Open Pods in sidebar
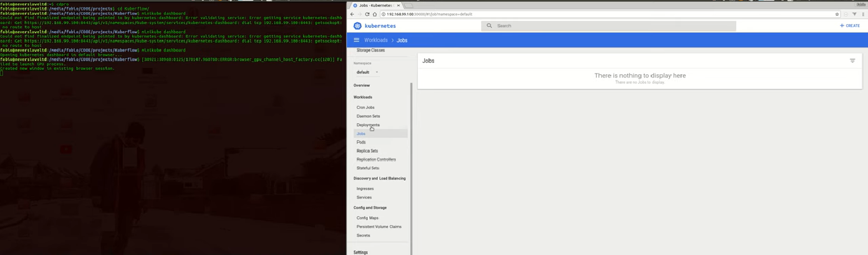The height and width of the screenshot is (255, 868). pos(361,142)
